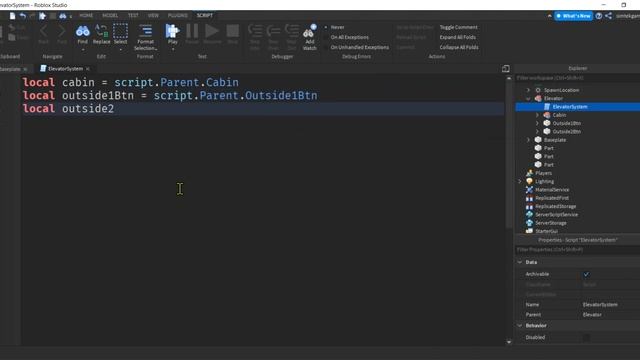Open the help question mark icon
This screenshot has height=360, width=640.
(x=598, y=16)
